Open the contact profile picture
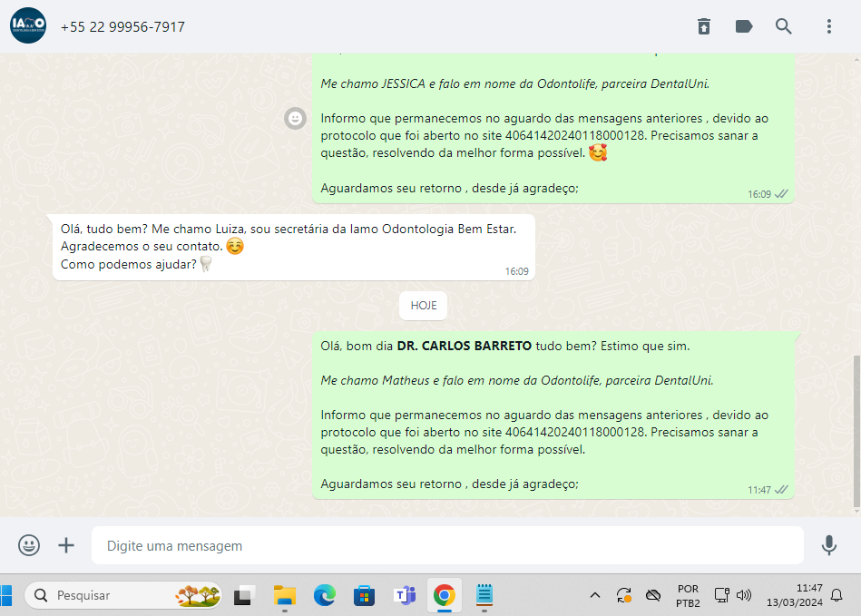 (x=28, y=25)
